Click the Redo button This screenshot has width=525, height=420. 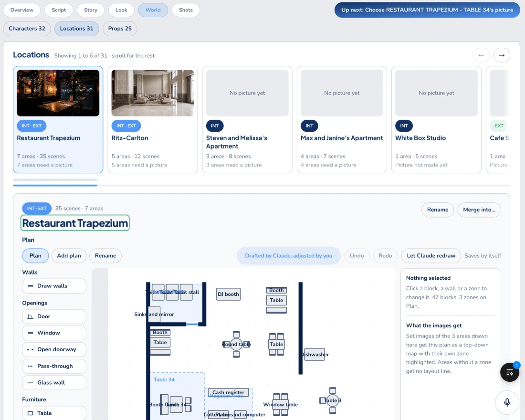[385, 255]
